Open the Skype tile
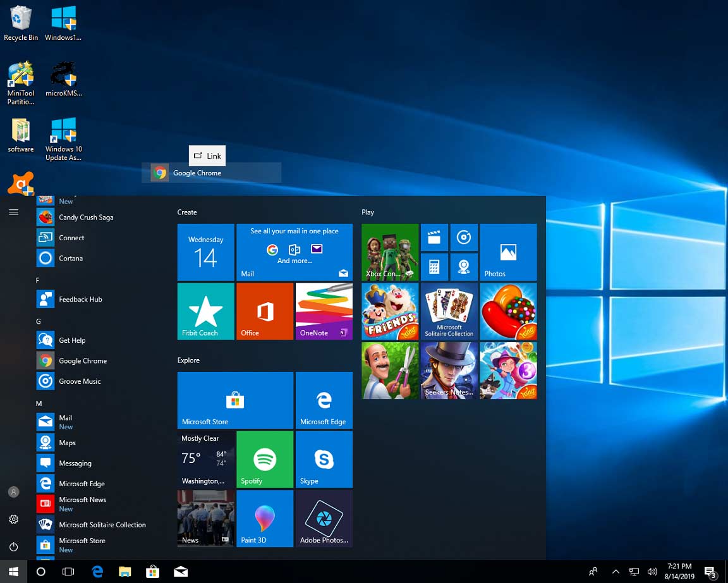 (x=324, y=460)
